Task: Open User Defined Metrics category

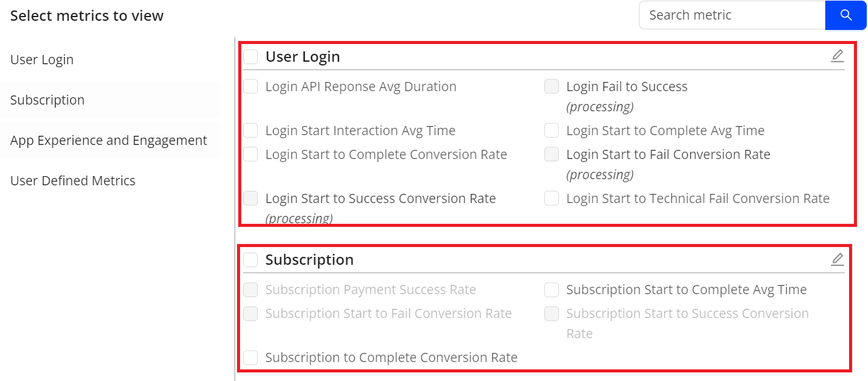Action: click(x=73, y=181)
